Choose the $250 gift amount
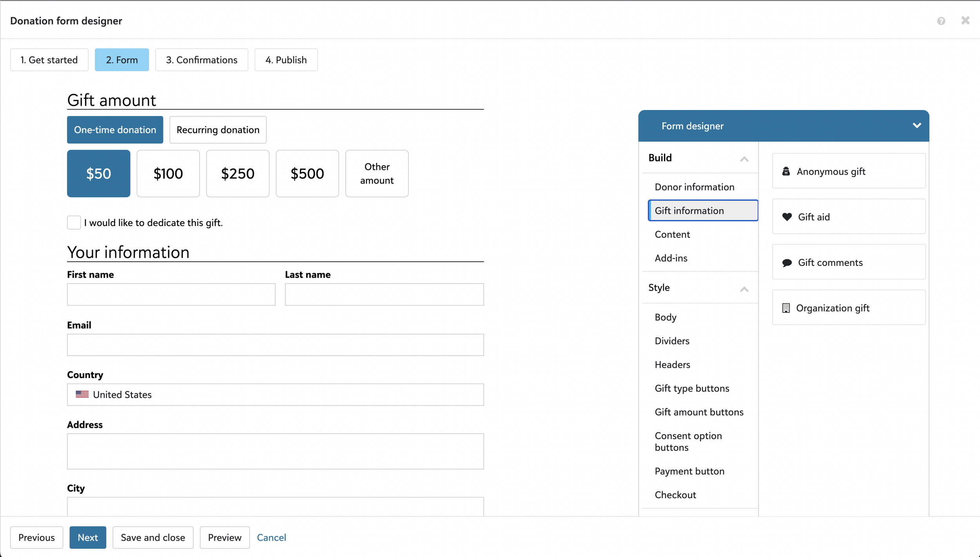The width and height of the screenshot is (980, 557). [238, 174]
